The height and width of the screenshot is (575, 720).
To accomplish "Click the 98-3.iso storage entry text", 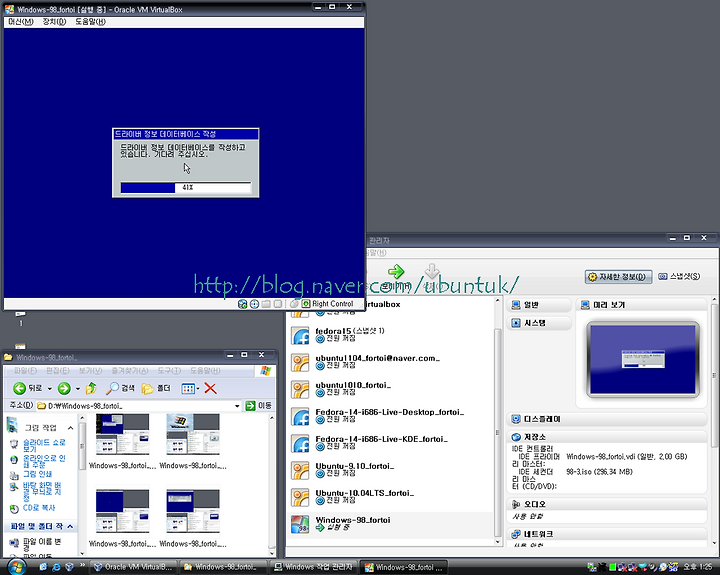I will tap(599, 472).
